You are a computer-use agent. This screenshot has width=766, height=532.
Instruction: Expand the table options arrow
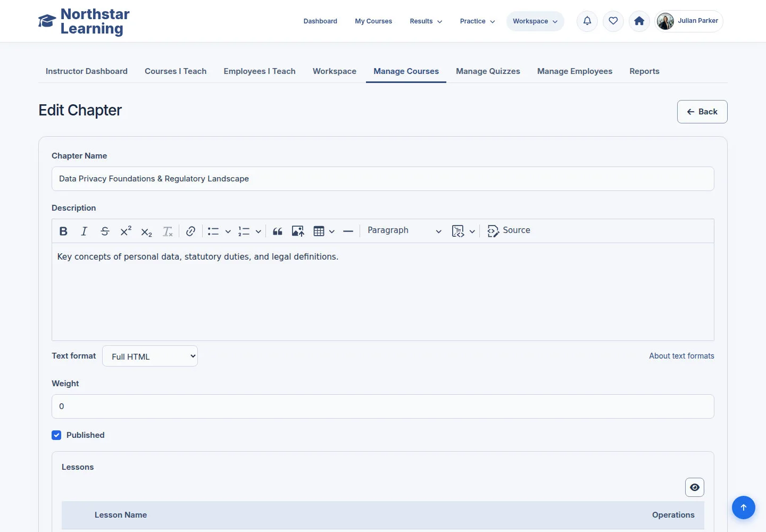click(x=332, y=231)
